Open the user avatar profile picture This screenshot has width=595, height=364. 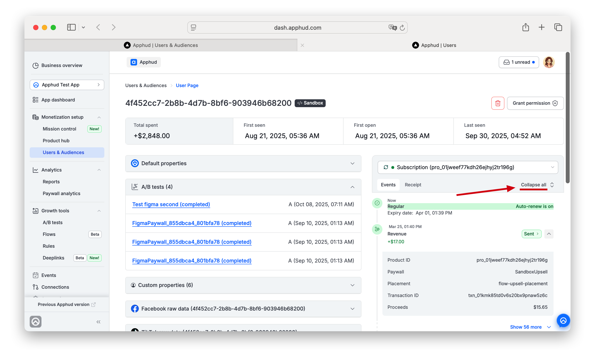point(549,62)
